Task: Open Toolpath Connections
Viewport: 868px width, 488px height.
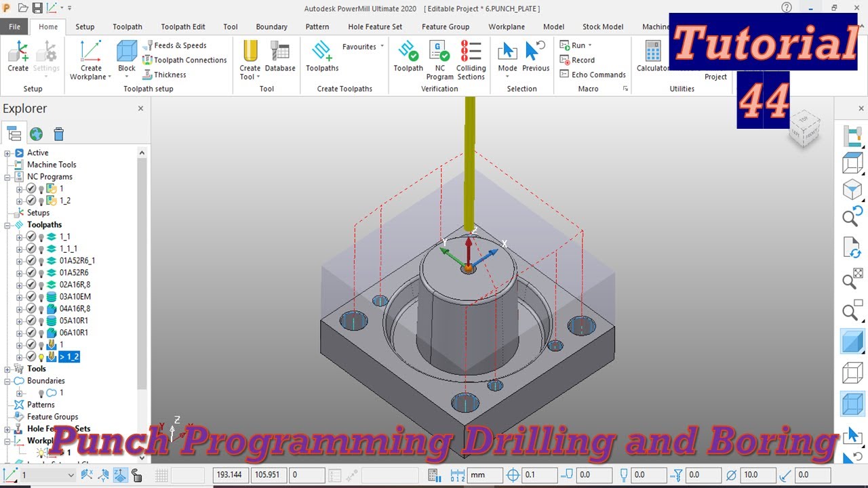Action: click(x=184, y=60)
